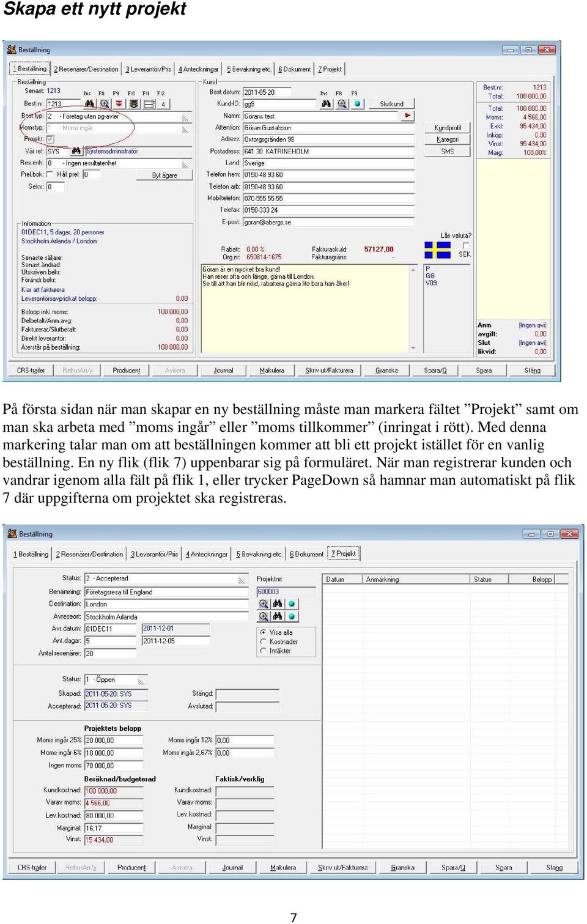
Task: Click the title bar icon of the Projekt-tab window
Action: [x=12, y=534]
